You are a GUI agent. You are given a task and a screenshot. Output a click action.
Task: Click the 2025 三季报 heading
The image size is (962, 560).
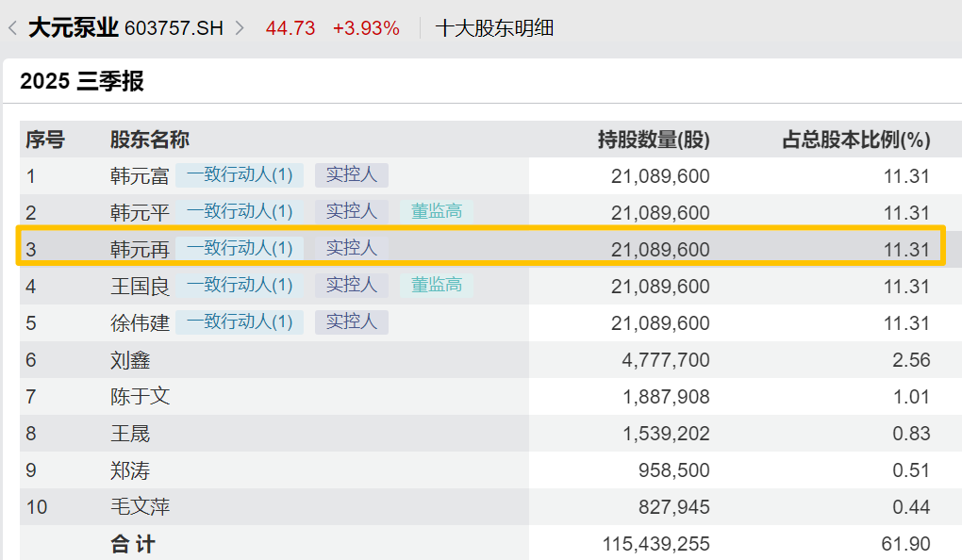[82, 81]
